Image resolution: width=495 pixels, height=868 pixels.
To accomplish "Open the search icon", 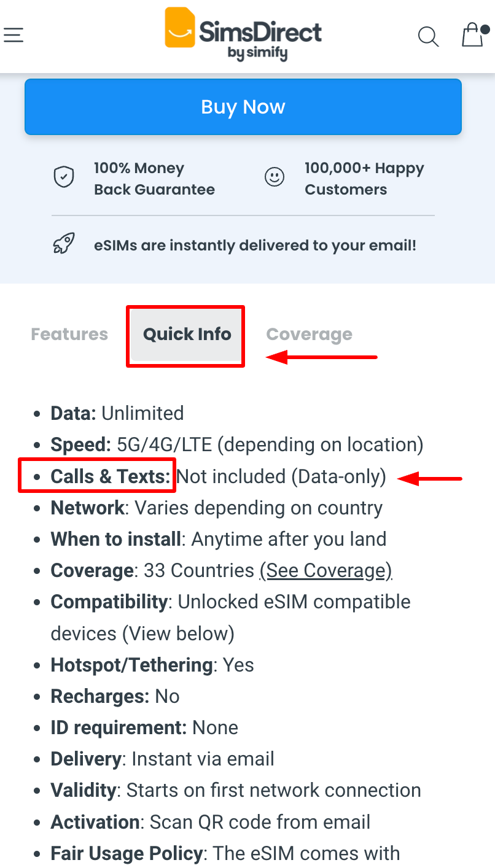I will [x=428, y=36].
